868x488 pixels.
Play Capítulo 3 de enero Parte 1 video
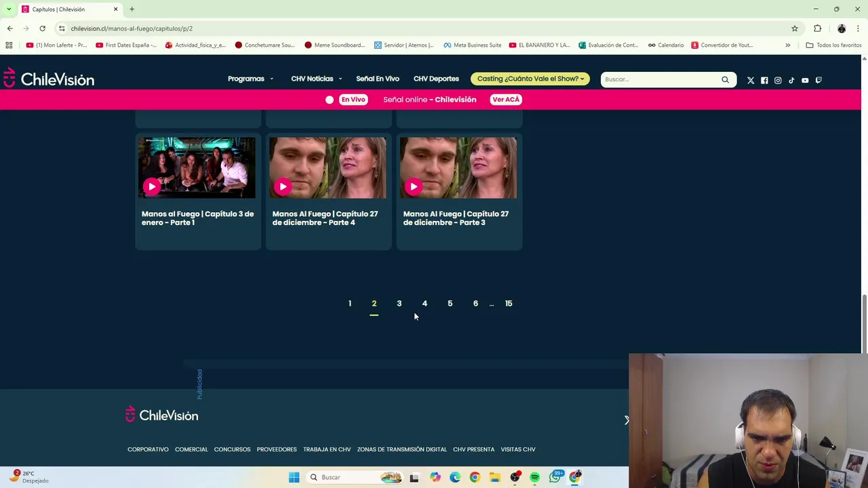[x=152, y=186]
